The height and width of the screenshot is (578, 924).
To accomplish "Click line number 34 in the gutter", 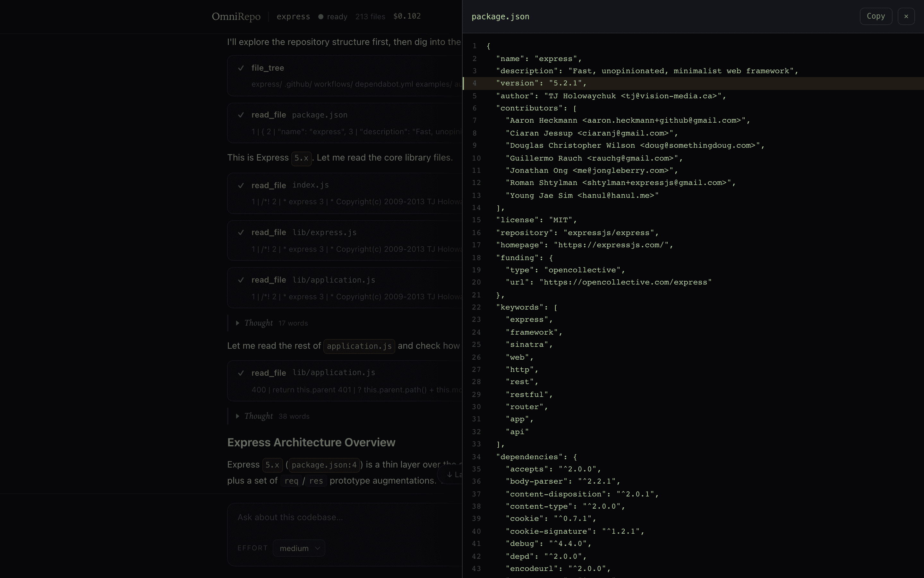I will pyautogui.click(x=476, y=457).
